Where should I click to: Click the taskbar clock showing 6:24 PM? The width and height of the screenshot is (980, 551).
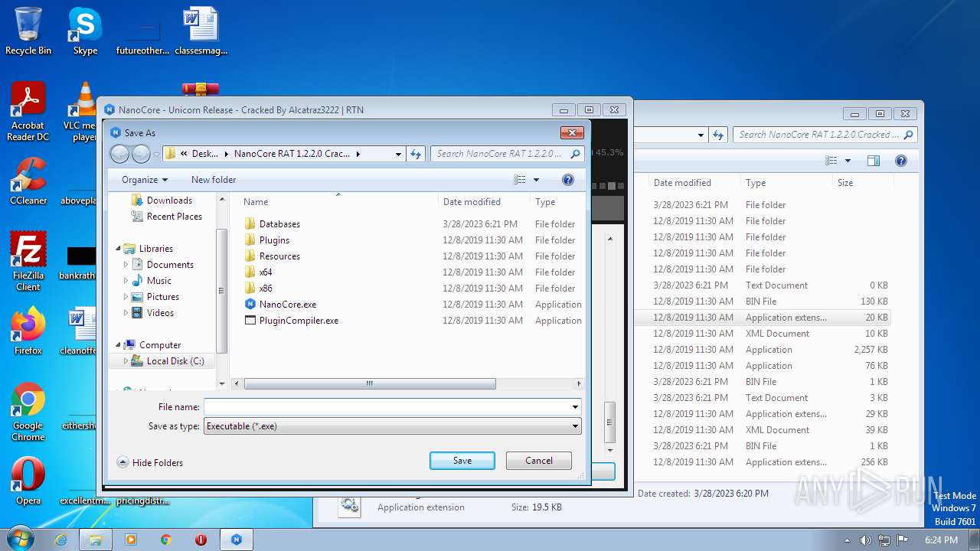[941, 540]
